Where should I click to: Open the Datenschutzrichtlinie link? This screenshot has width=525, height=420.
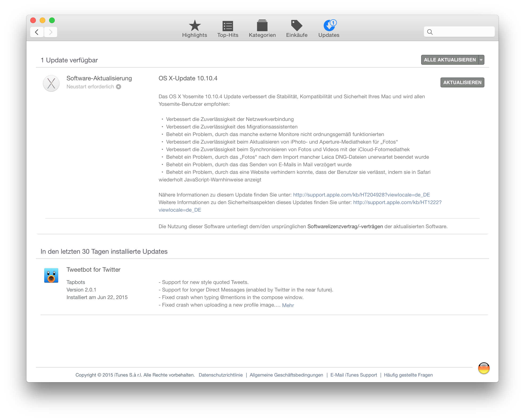pyautogui.click(x=221, y=375)
